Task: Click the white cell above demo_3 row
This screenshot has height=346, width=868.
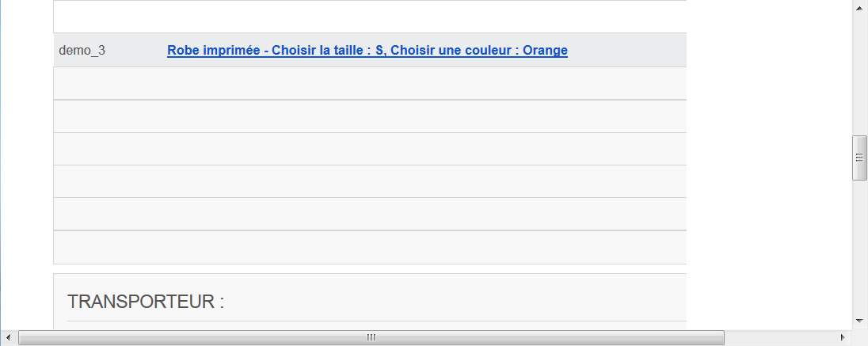Action: (x=370, y=17)
